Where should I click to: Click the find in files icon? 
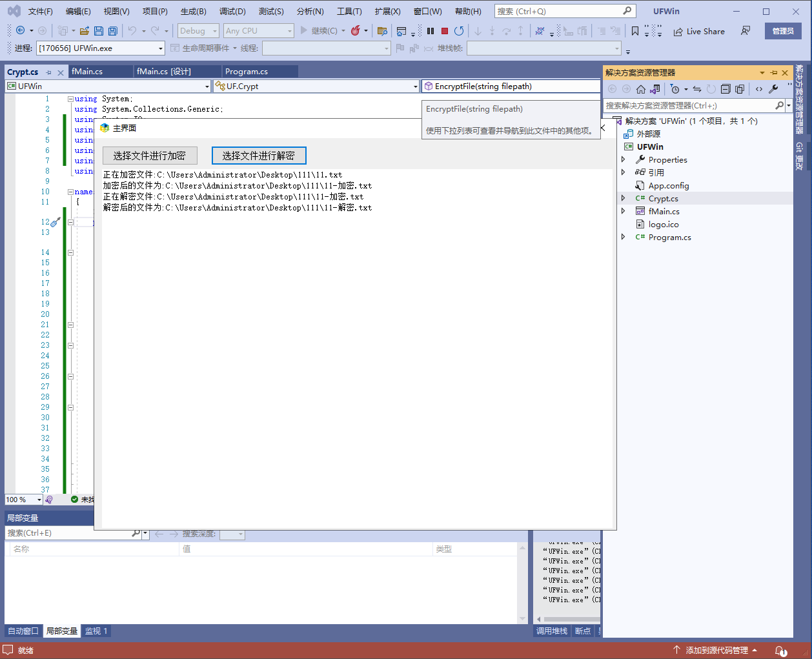click(x=382, y=30)
